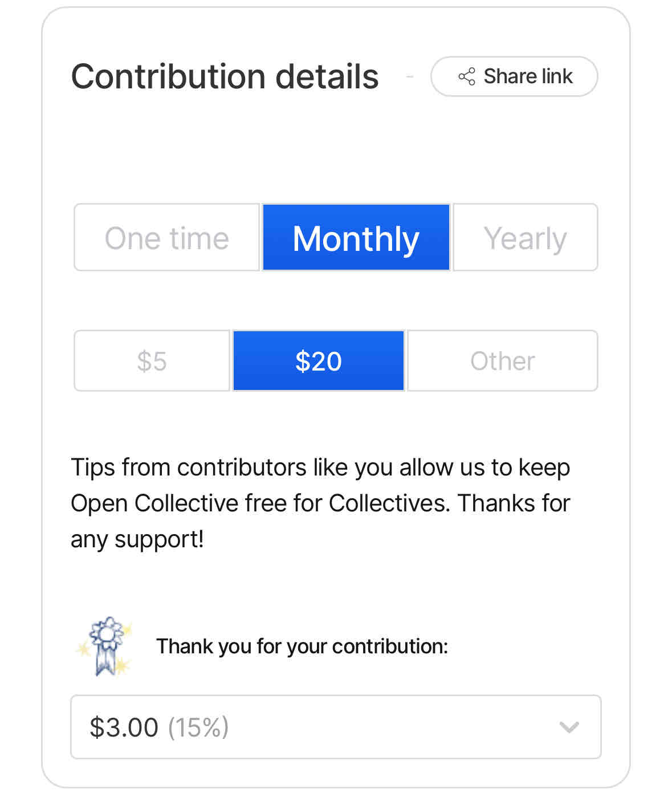Choose the Monthly contribution frequency
Viewport: 672px width, 805px height.
[356, 237]
